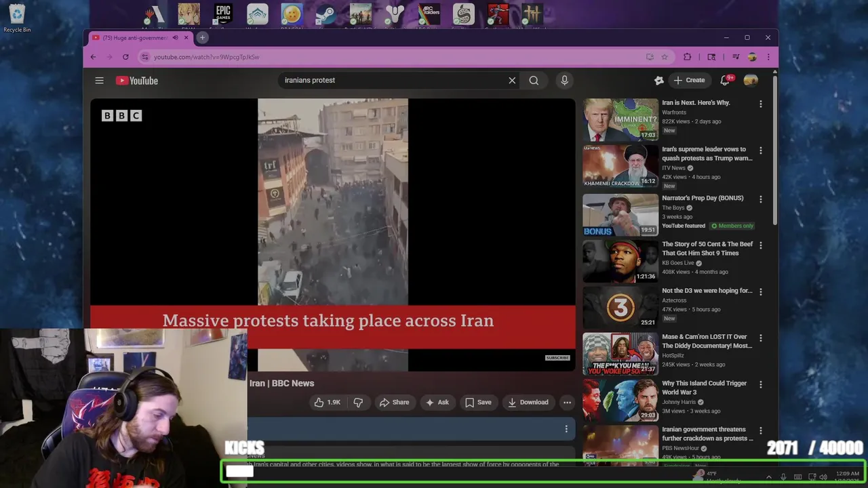Click the Subscribe watermark in the video
This screenshot has width=868, height=488.
click(557, 358)
